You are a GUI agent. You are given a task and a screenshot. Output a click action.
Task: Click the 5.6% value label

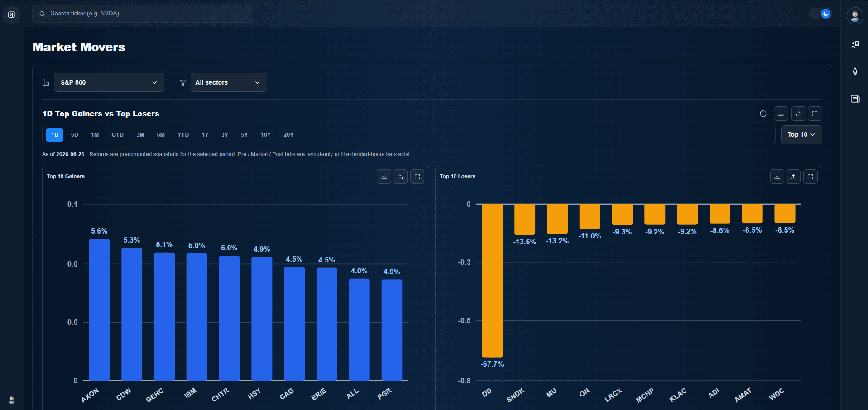[99, 231]
